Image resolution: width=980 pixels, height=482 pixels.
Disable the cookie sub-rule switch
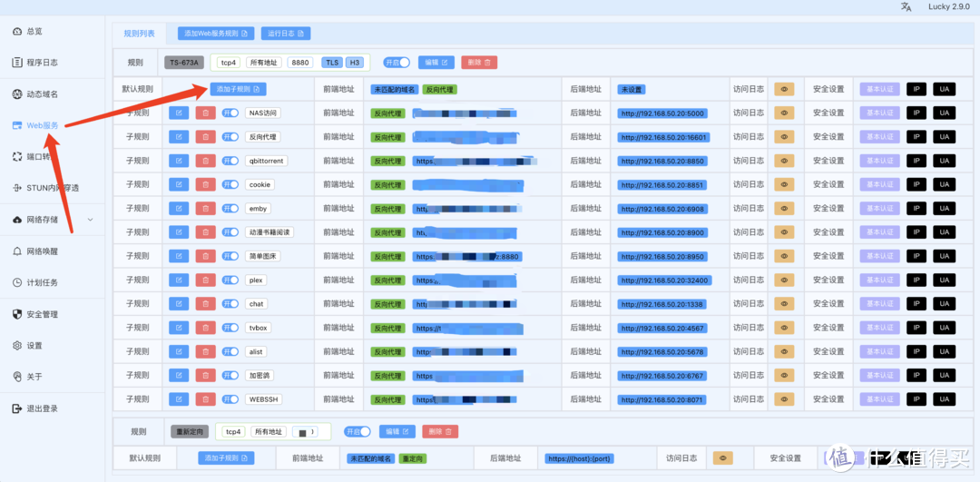click(230, 184)
